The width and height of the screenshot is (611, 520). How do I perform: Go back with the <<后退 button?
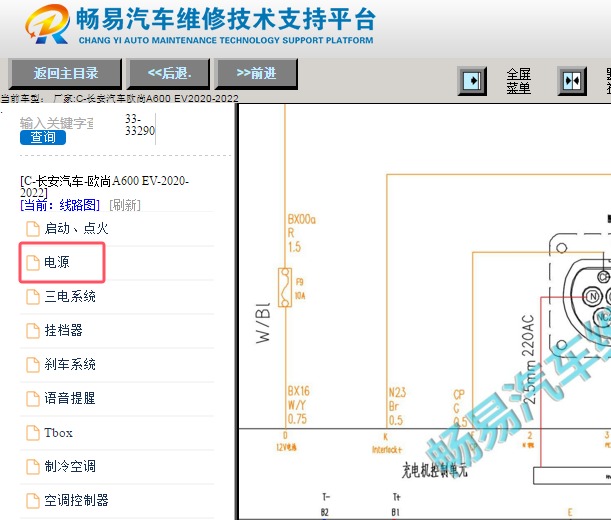coord(168,74)
